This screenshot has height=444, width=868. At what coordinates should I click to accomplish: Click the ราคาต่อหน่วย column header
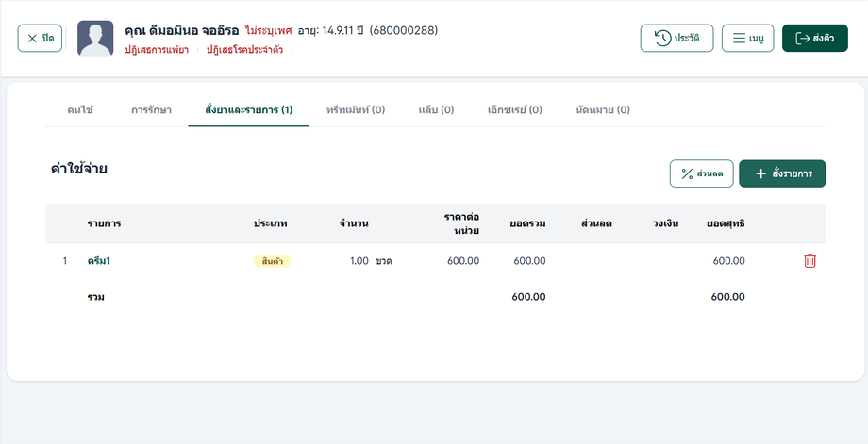tap(461, 223)
